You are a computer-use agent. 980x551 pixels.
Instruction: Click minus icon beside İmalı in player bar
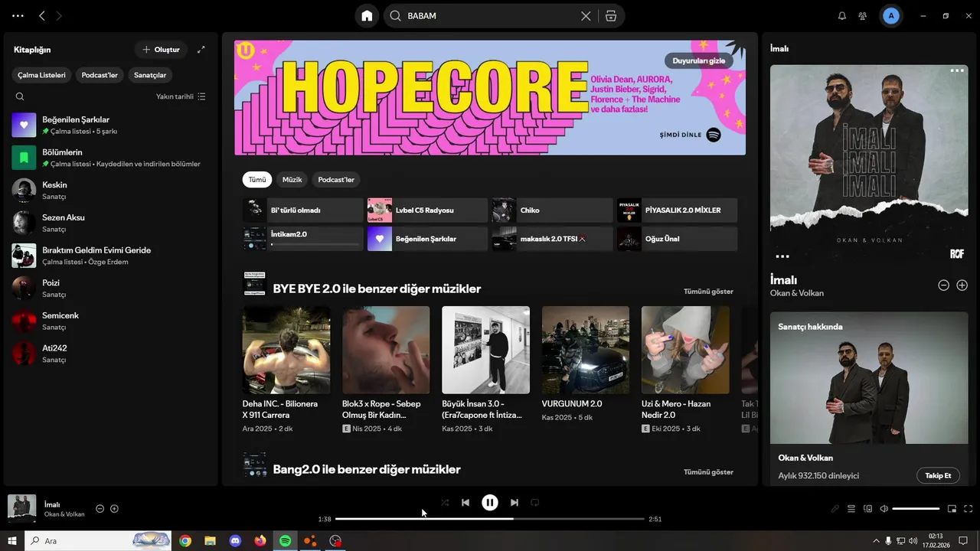coord(100,509)
